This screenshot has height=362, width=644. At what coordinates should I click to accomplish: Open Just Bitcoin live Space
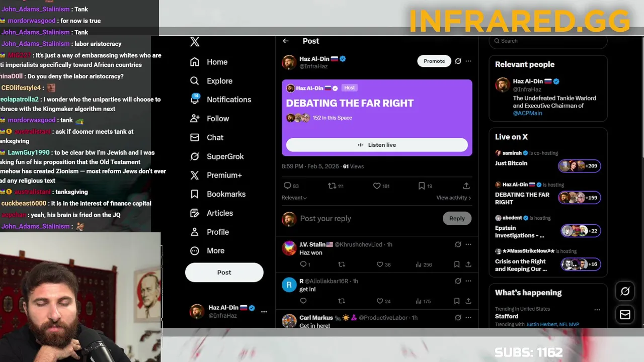pyautogui.click(x=511, y=163)
